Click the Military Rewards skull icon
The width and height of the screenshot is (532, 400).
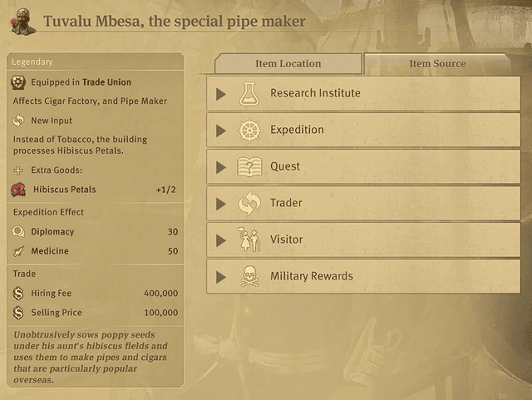pos(249,277)
